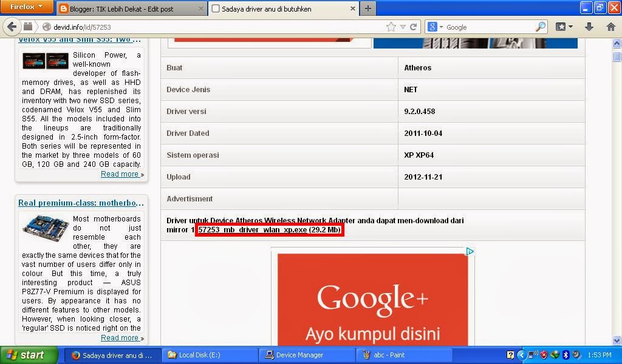The height and width of the screenshot is (364, 622).
Task: Open the Windows start menu
Action: 29,355
